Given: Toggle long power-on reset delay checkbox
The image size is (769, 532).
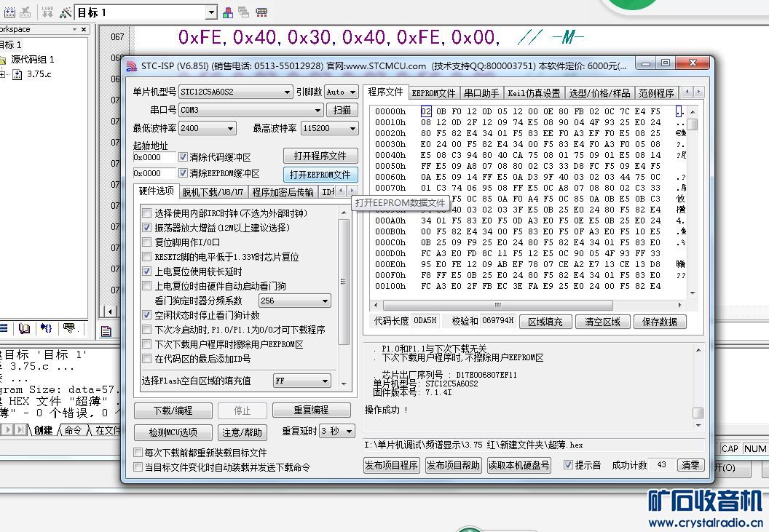Looking at the screenshot, I should pos(146,271).
